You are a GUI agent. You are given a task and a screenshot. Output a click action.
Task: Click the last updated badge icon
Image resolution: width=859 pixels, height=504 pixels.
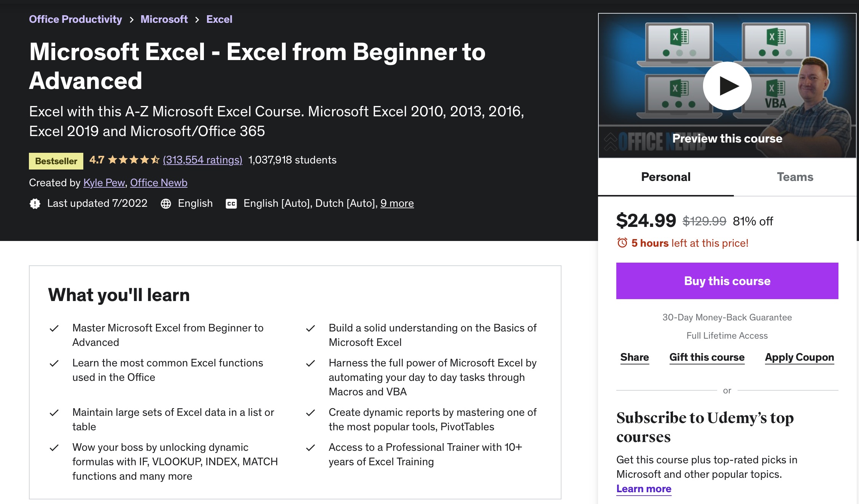(35, 204)
